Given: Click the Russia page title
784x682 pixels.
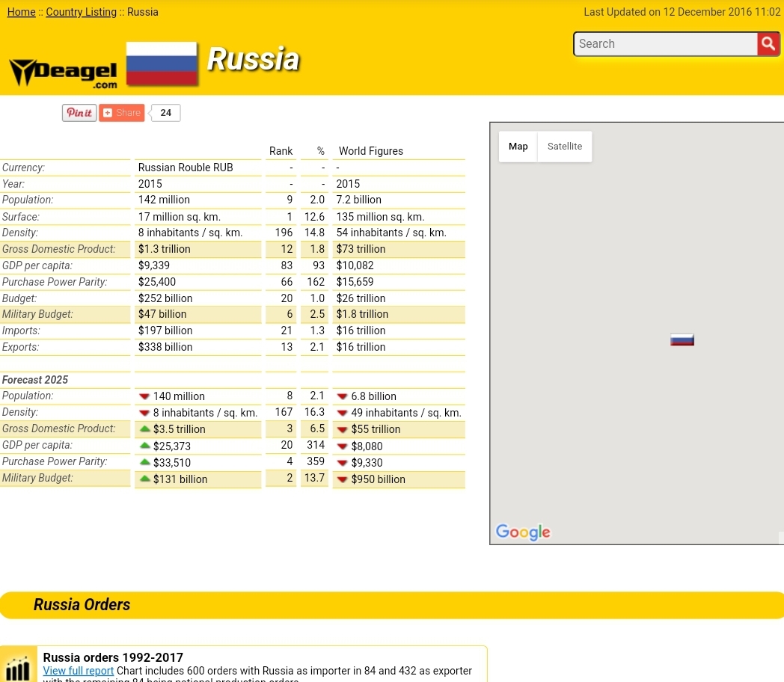Looking at the screenshot, I should [x=254, y=59].
